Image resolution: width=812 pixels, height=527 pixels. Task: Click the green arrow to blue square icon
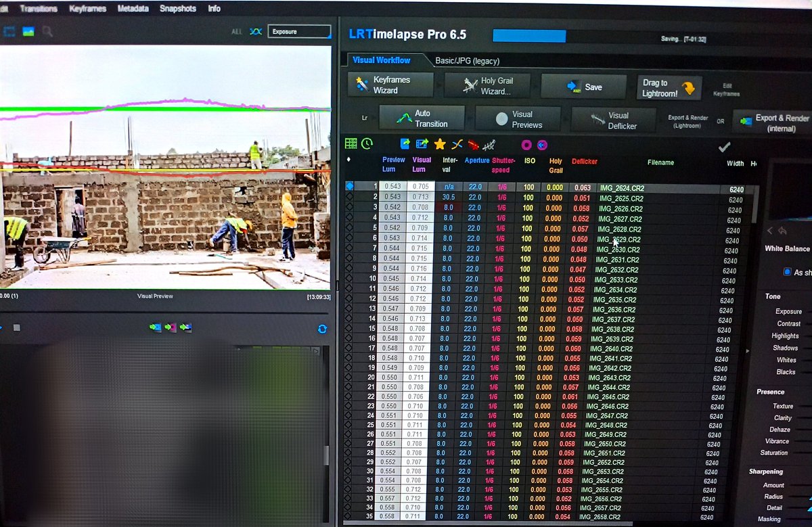click(x=156, y=327)
